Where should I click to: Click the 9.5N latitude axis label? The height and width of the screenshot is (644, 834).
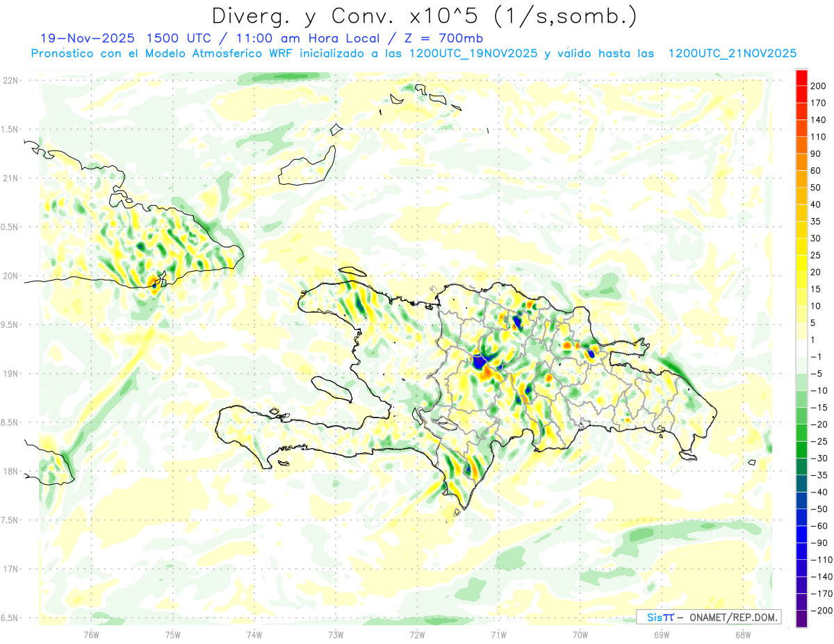point(10,324)
